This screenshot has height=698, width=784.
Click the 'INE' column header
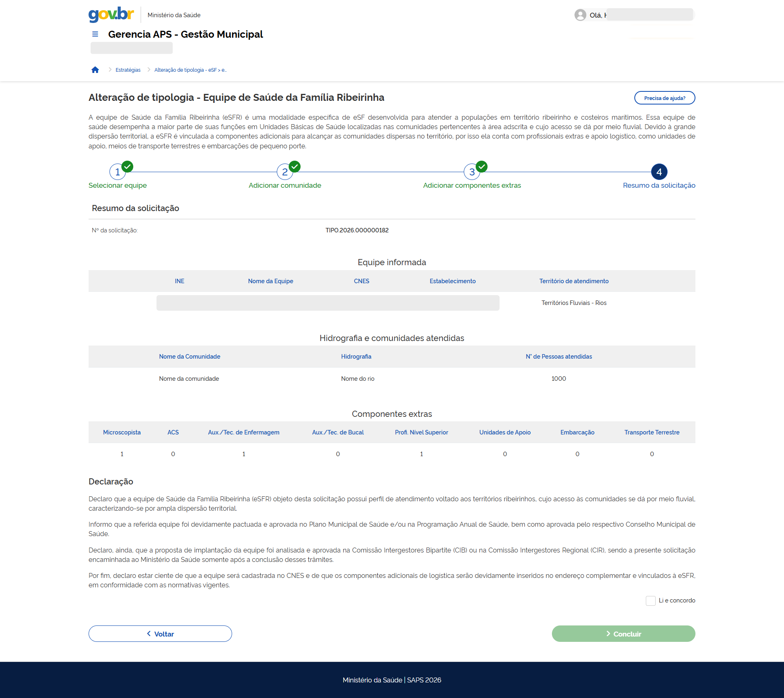click(180, 281)
